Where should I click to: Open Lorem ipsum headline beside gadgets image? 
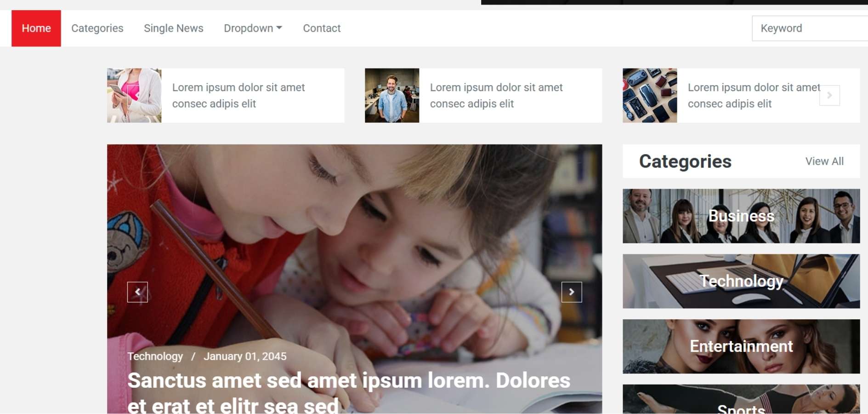pyautogui.click(x=754, y=95)
